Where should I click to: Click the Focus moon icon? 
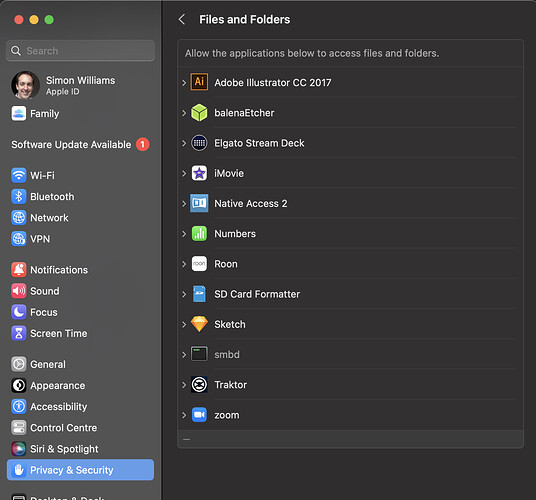tap(19, 312)
